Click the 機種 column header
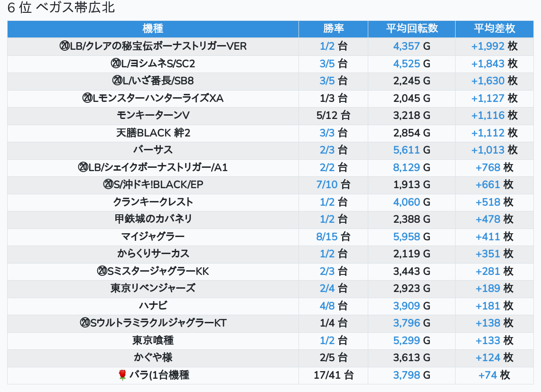Image resolution: width=541 pixels, height=392 pixels. coord(153,29)
